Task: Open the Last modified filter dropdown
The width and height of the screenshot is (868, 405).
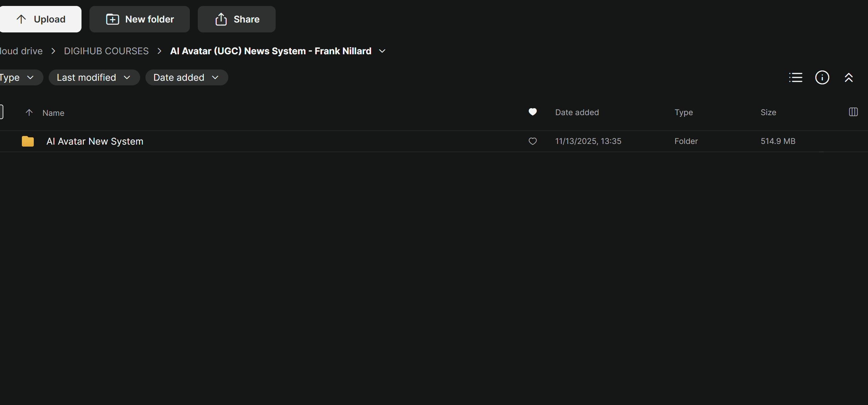Action: pos(94,77)
